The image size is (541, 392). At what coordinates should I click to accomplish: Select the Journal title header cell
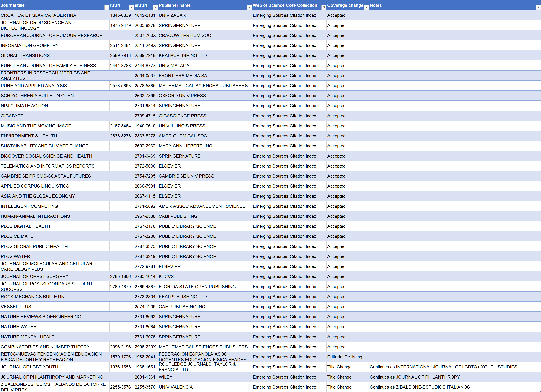point(55,5)
